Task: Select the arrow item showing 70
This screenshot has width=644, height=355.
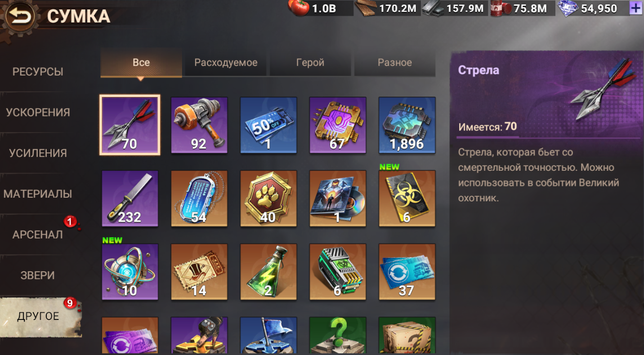Action: 130,125
